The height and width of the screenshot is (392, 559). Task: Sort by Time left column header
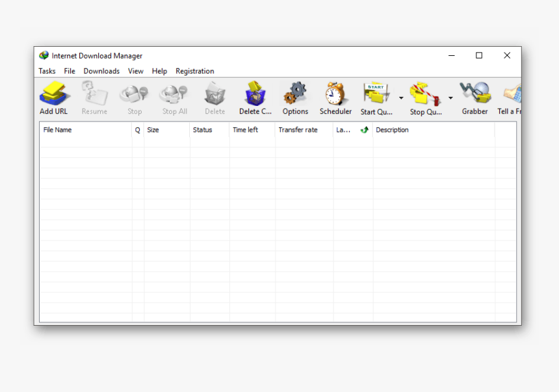click(x=252, y=130)
